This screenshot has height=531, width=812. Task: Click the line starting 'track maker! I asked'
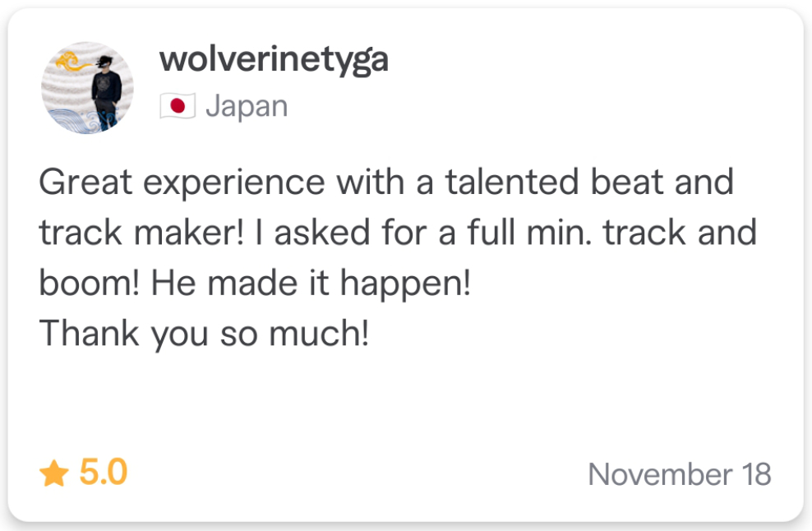[398, 233]
